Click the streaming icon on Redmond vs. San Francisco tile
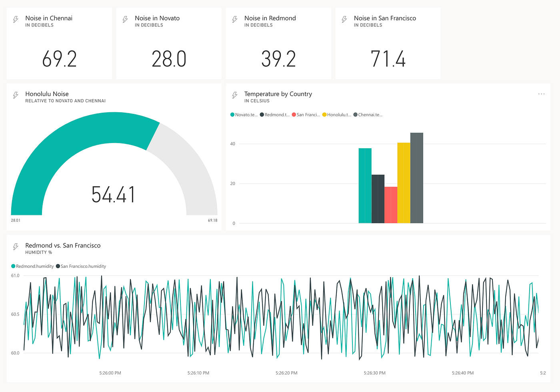This screenshot has width=560, height=392. click(16, 246)
